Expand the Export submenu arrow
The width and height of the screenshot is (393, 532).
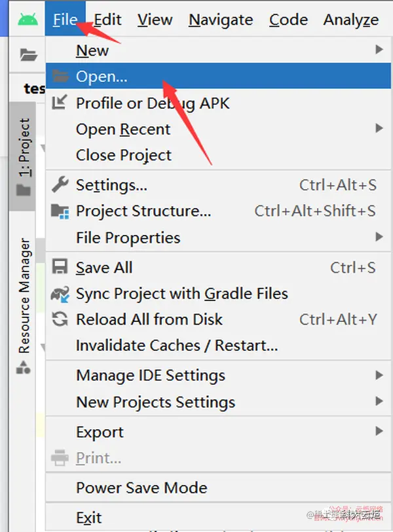(379, 431)
